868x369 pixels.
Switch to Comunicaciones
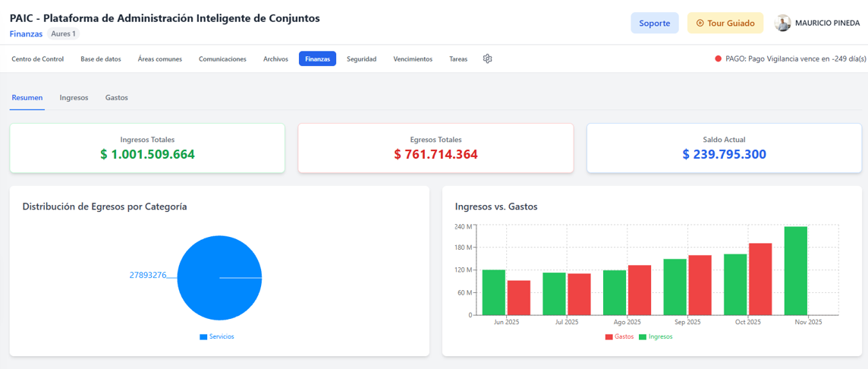click(x=222, y=58)
